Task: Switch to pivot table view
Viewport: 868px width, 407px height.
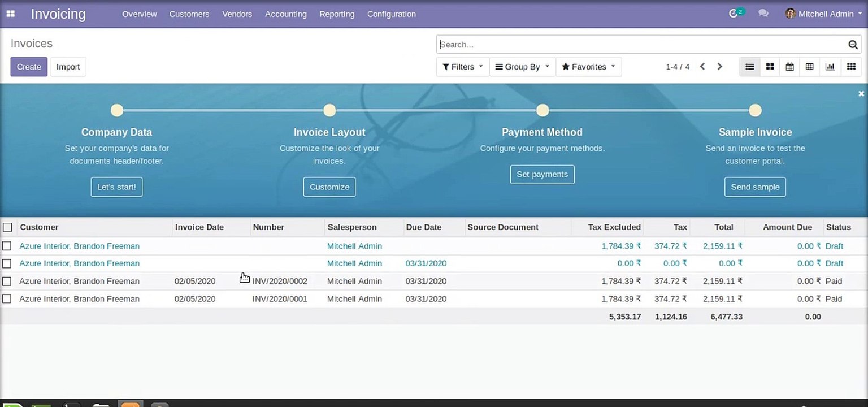Action: click(x=809, y=67)
